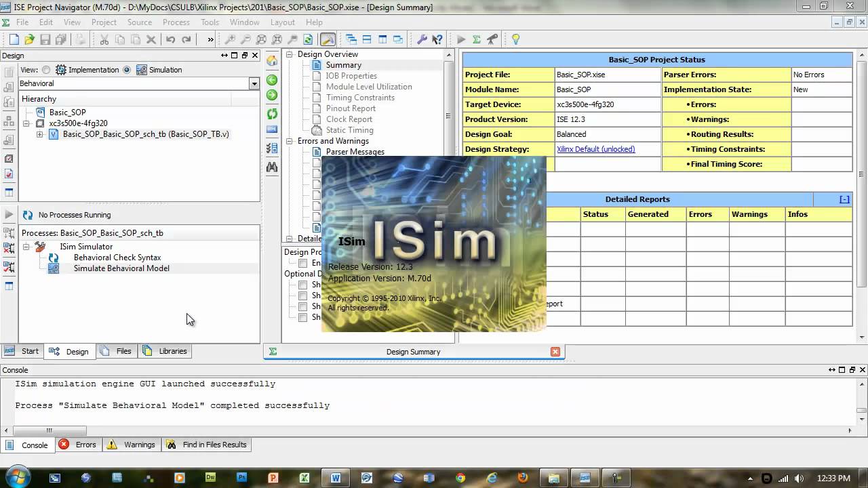868x488 pixels.
Task: Open the Summary report item
Action: click(x=343, y=65)
